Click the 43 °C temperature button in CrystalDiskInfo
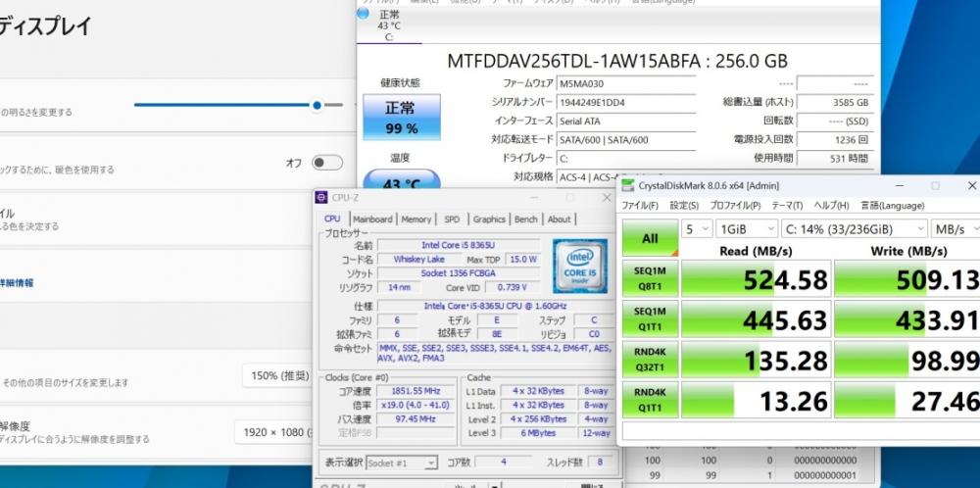This screenshot has width=980, height=488. pos(401,180)
